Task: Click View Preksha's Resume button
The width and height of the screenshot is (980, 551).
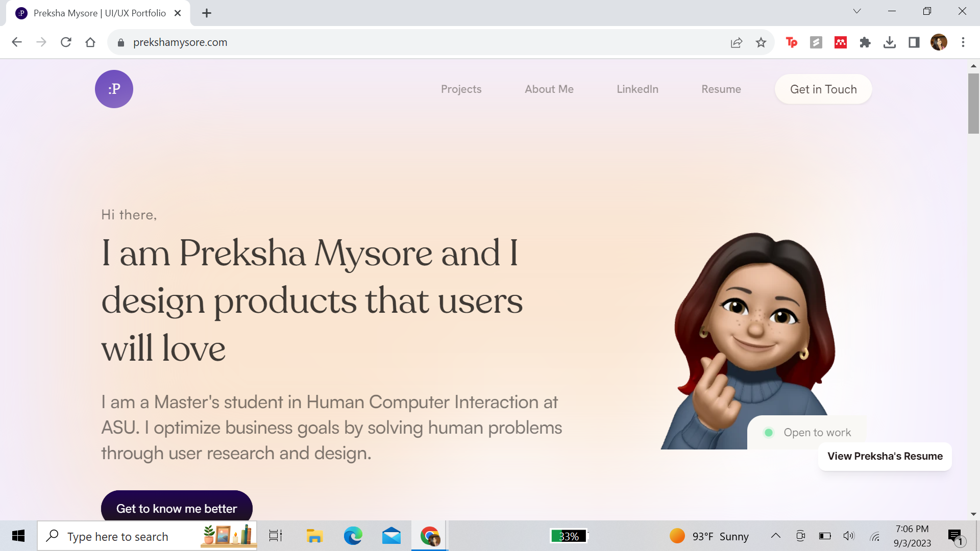Action: click(x=885, y=456)
